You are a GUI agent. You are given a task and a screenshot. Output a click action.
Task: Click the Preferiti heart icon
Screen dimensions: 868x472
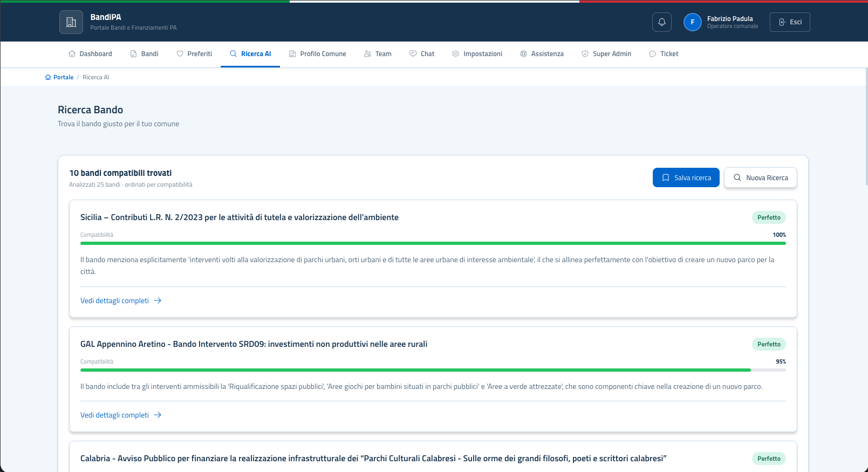click(180, 54)
